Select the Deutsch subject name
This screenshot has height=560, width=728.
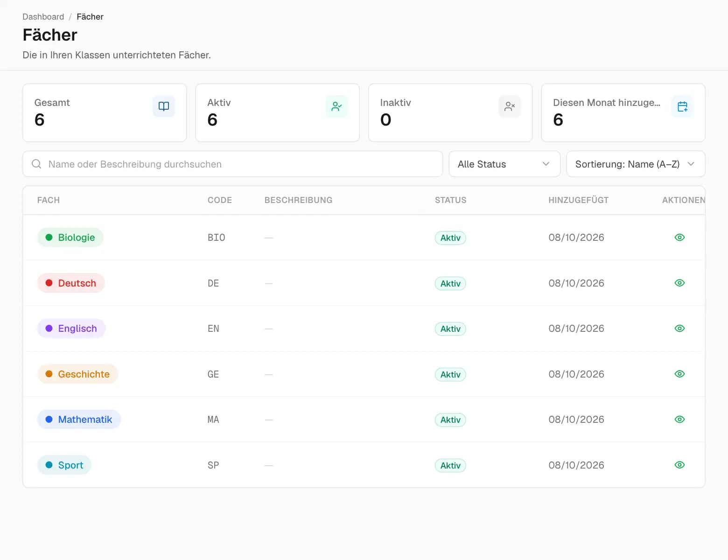[x=77, y=283]
